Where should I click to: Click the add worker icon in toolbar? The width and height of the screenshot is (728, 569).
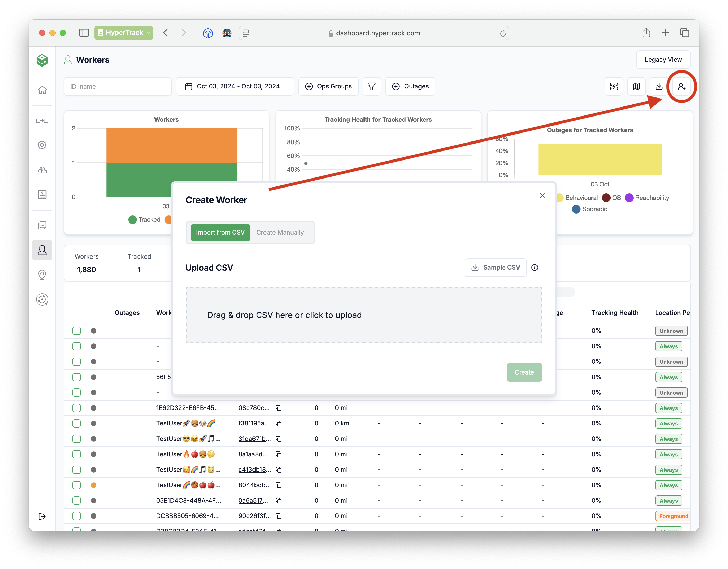coord(681,86)
